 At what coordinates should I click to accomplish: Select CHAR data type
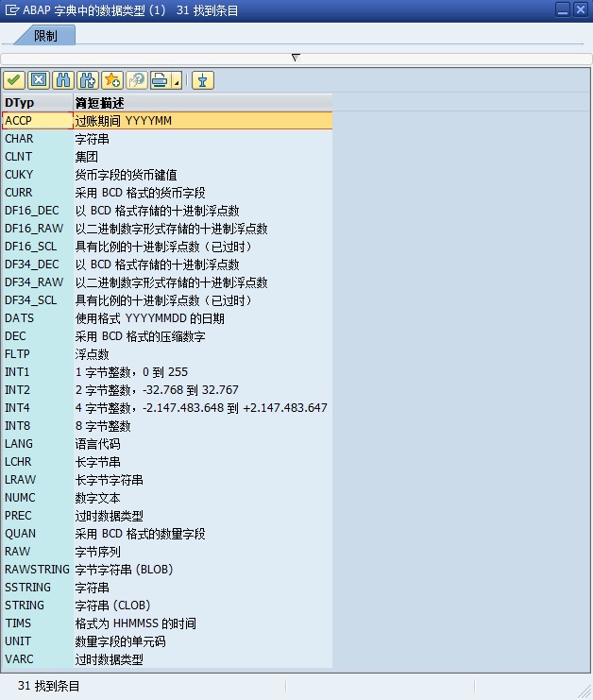[167, 139]
